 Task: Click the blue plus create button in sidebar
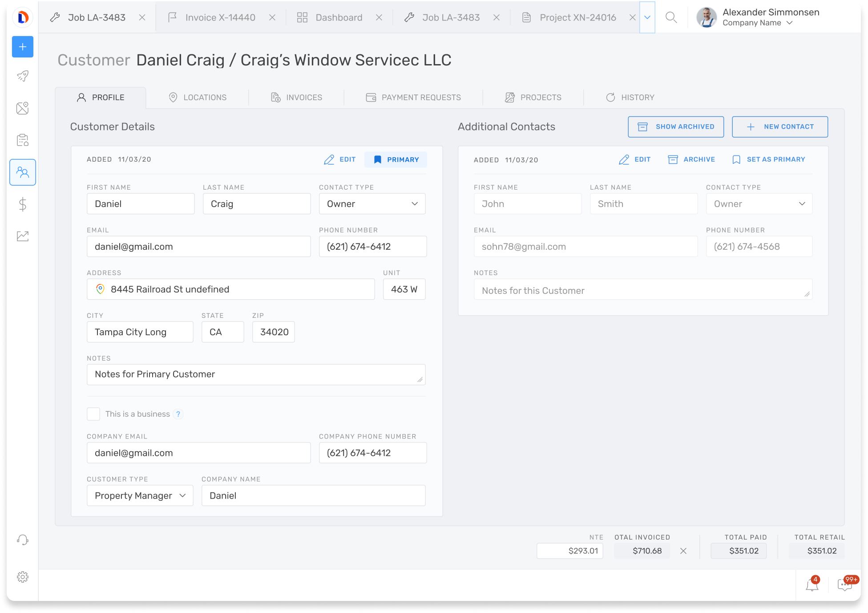23,47
